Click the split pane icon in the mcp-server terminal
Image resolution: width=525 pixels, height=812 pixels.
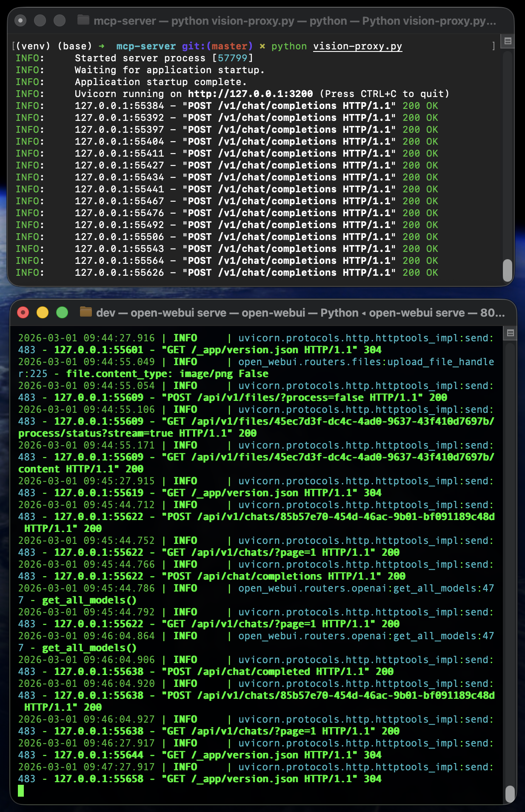tap(508, 41)
